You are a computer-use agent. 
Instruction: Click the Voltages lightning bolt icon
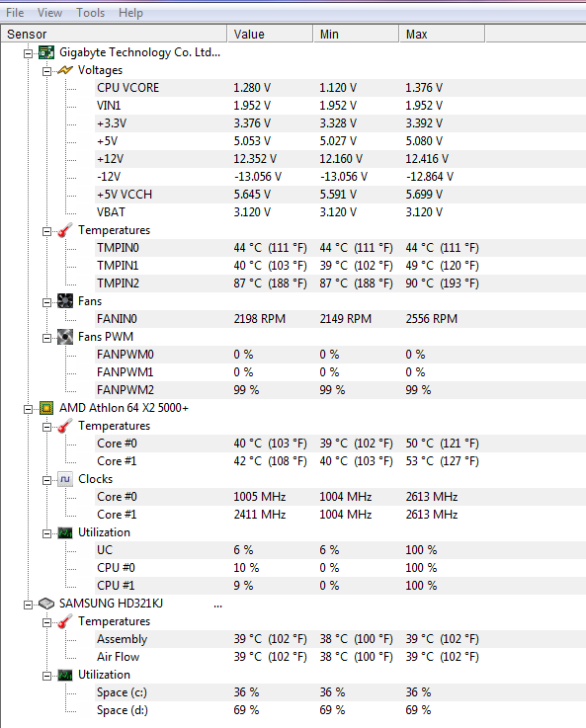tap(65, 70)
